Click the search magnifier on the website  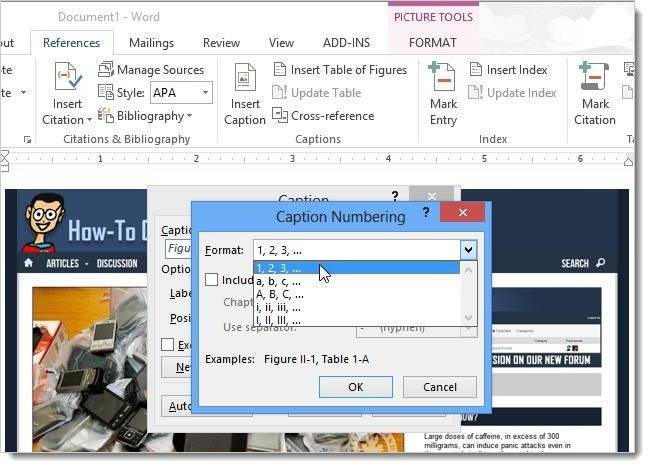600,263
